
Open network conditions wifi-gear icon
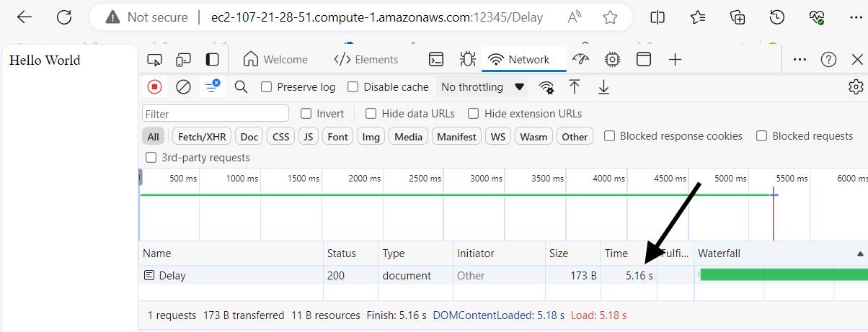pyautogui.click(x=547, y=87)
